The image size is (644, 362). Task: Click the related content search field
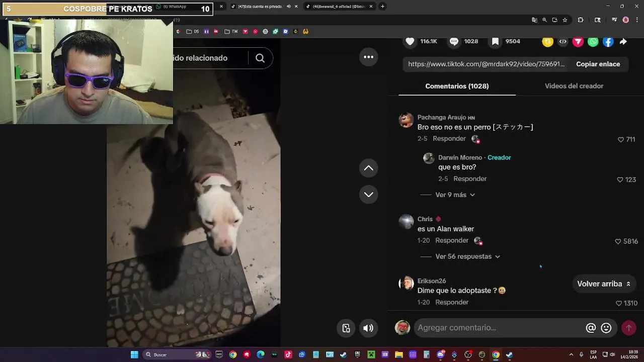210,58
